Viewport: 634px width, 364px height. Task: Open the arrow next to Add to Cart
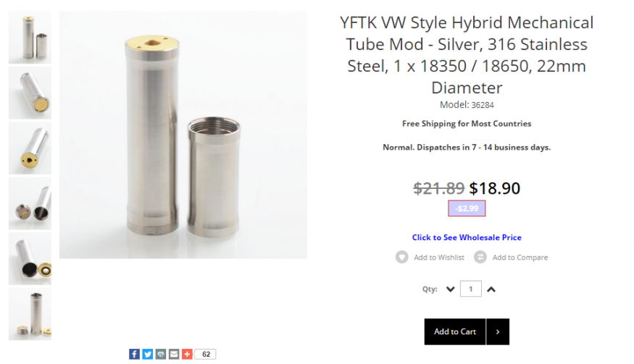[498, 331]
